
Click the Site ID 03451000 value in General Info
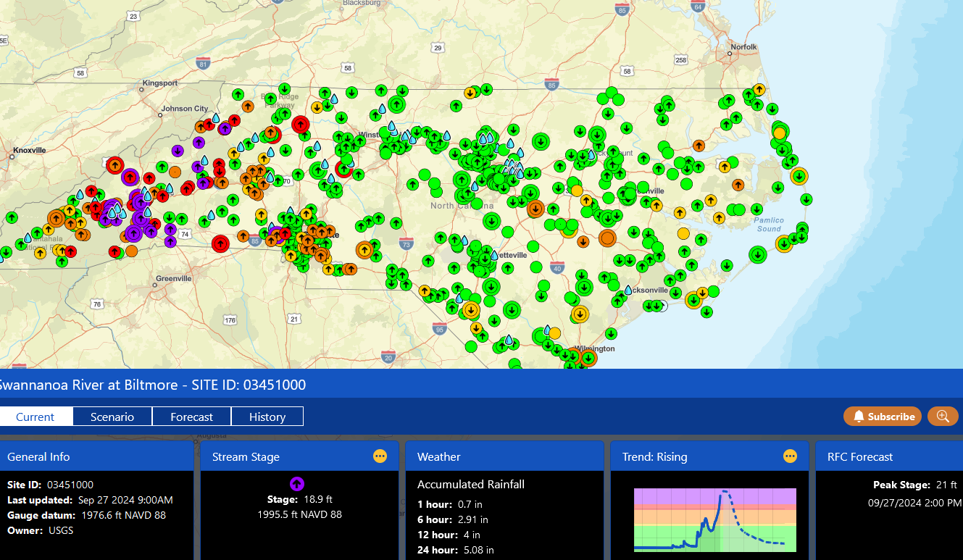(70, 485)
